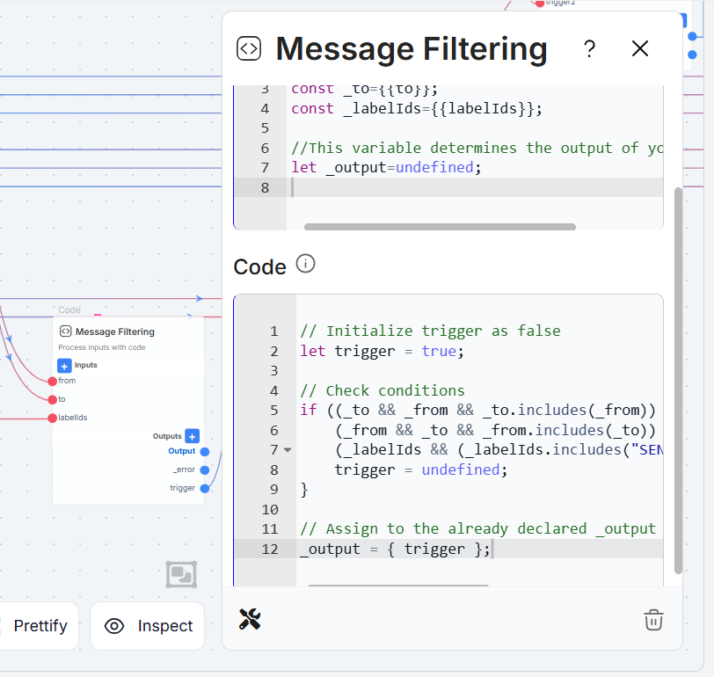Screen dimensions: 714x677
Task: Click line 6 '(_from && _to' condition
Action: point(495,430)
